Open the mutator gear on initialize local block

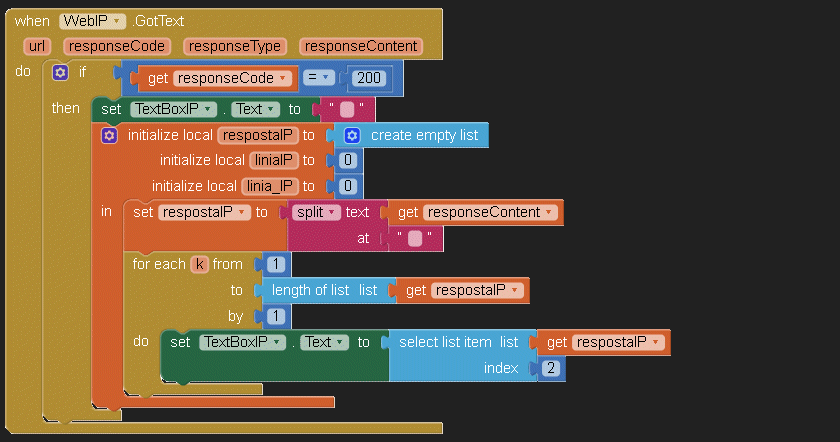pyautogui.click(x=110, y=135)
